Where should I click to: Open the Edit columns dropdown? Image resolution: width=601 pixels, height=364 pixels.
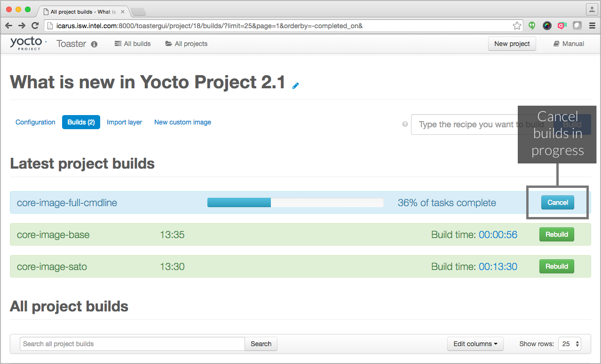475,344
